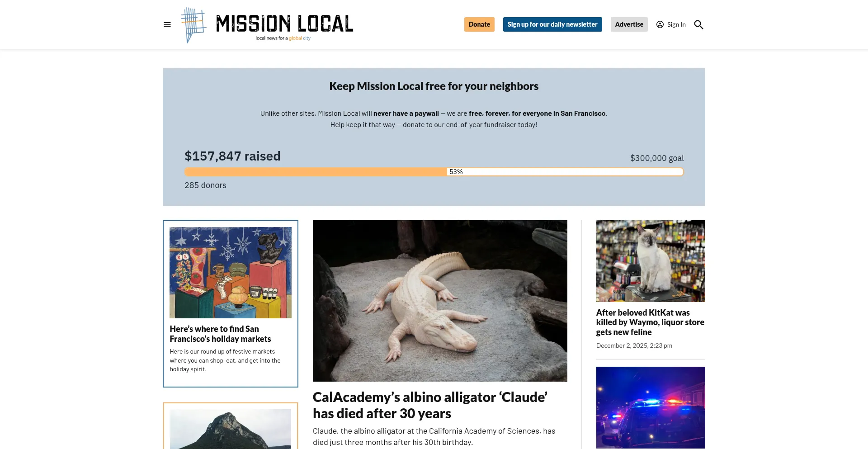
Task: Click the KitKat liquor store cat photo
Action: coord(651,261)
